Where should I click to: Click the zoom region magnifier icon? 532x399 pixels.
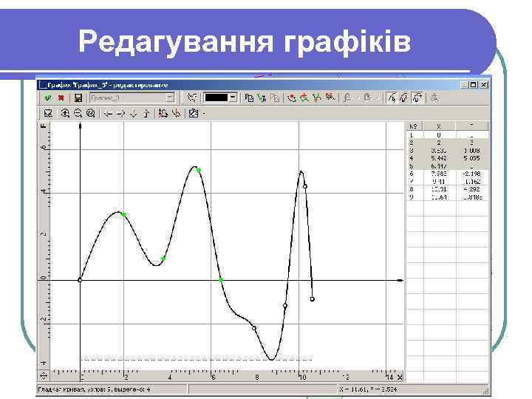[x=90, y=113]
